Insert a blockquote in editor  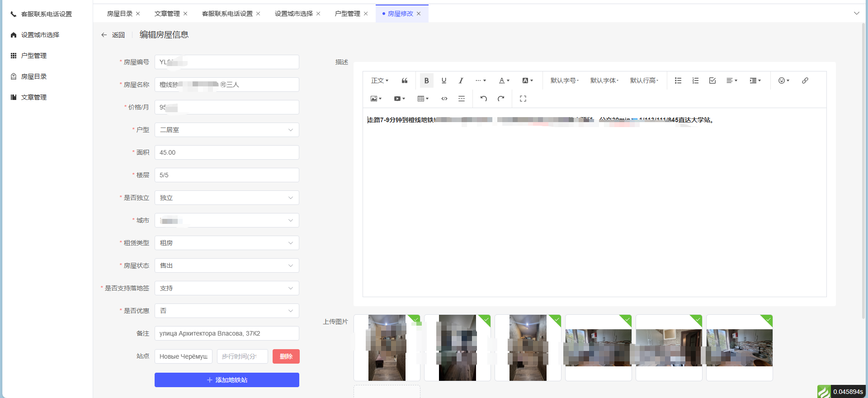click(405, 81)
